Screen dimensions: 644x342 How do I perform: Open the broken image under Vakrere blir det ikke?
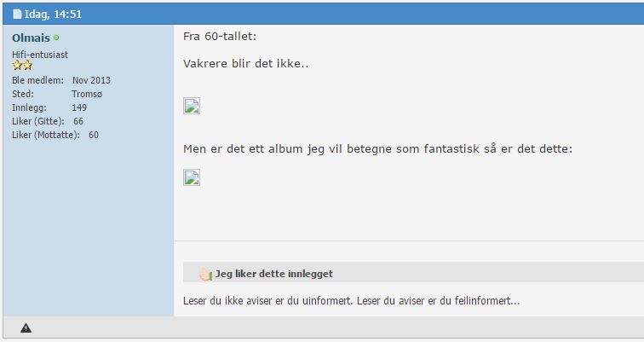(192, 106)
